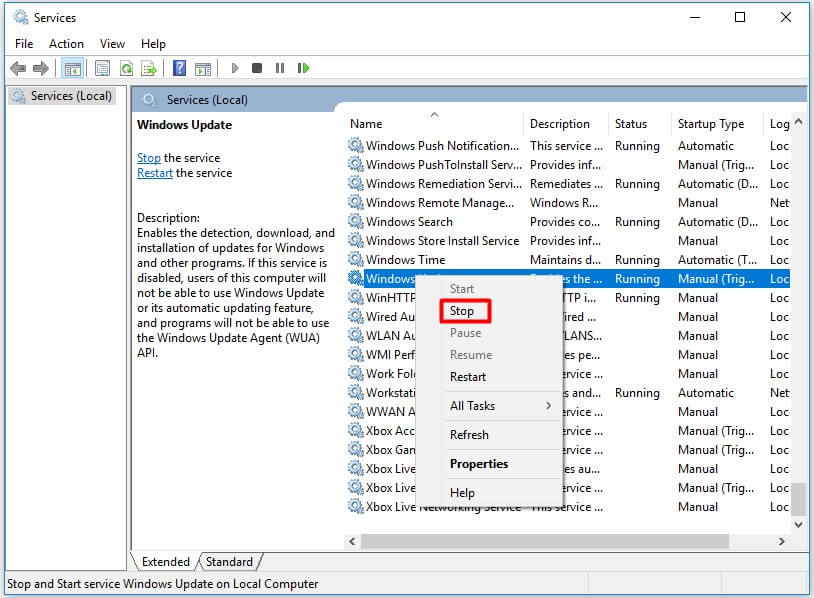Click the gear icon beside Windows Remediation Service
This screenshot has width=814, height=598.
[x=356, y=183]
